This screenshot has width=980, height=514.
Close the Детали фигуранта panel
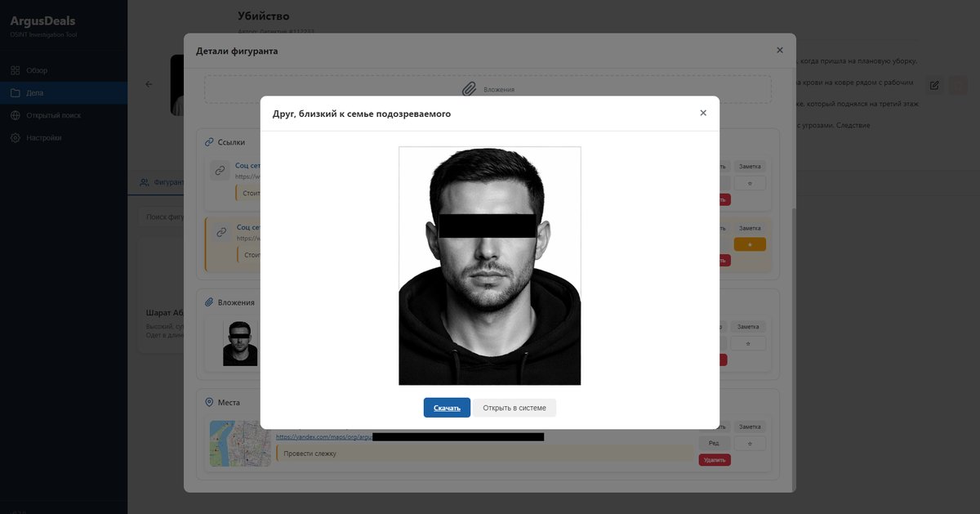click(779, 51)
